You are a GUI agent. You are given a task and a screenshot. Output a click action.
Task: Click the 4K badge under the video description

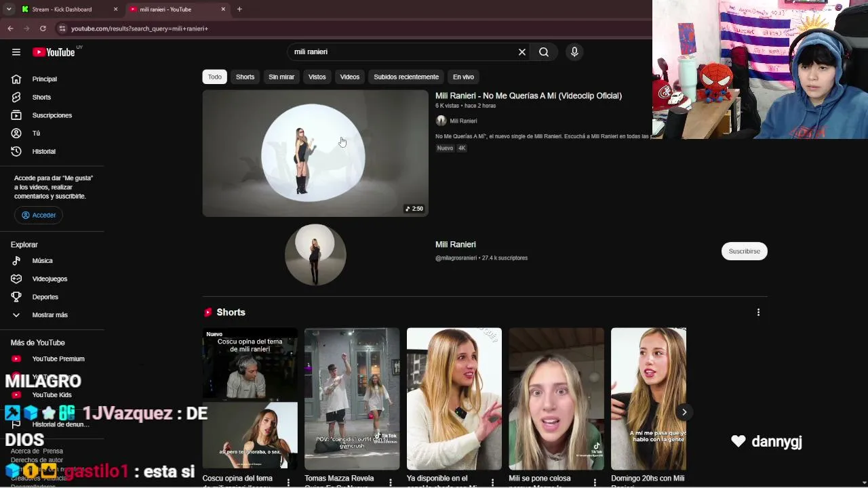[x=462, y=148]
